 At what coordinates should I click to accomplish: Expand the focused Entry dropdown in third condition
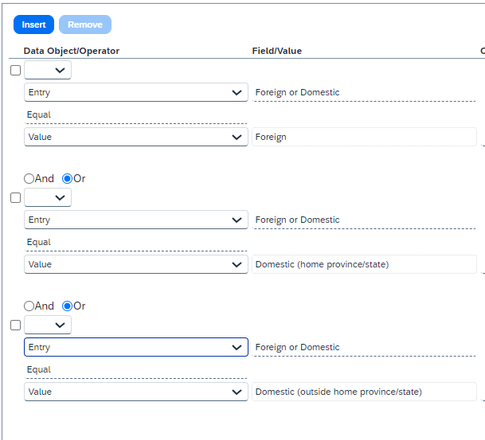tap(136, 347)
